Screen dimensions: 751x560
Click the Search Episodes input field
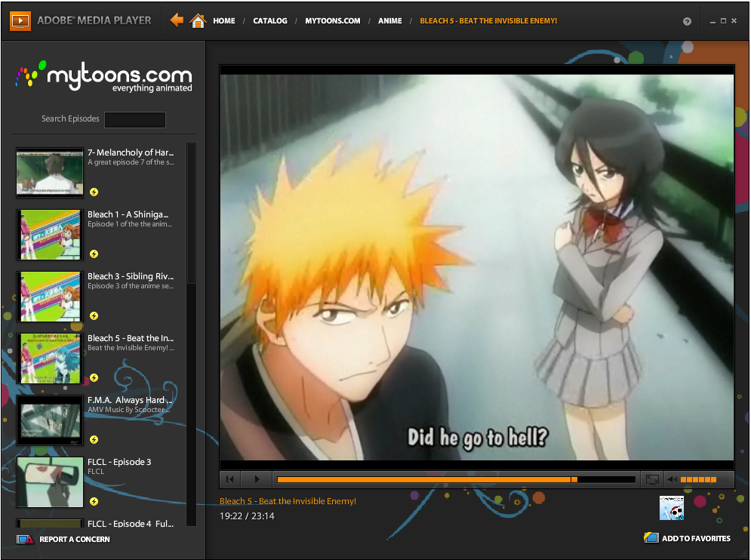coord(135,120)
